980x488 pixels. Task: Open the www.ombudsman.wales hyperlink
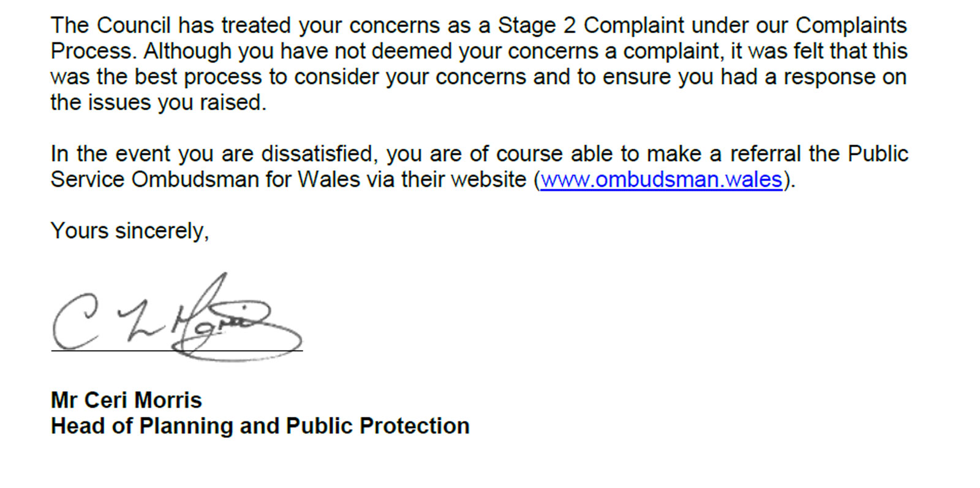point(661,179)
